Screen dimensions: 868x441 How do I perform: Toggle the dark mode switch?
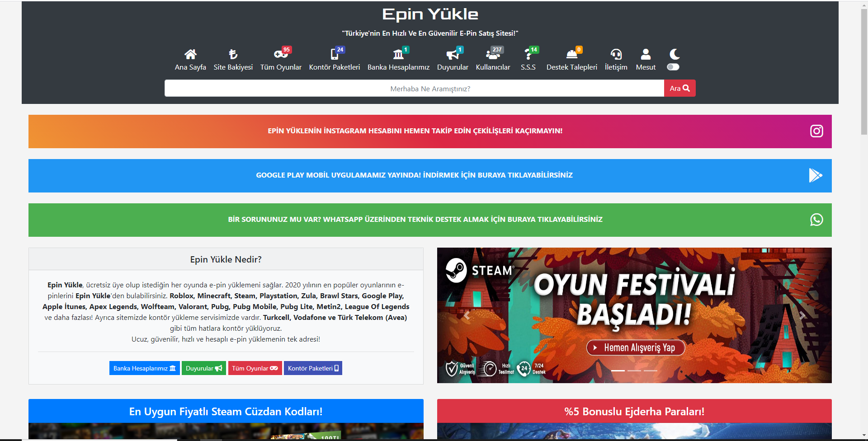click(x=673, y=67)
